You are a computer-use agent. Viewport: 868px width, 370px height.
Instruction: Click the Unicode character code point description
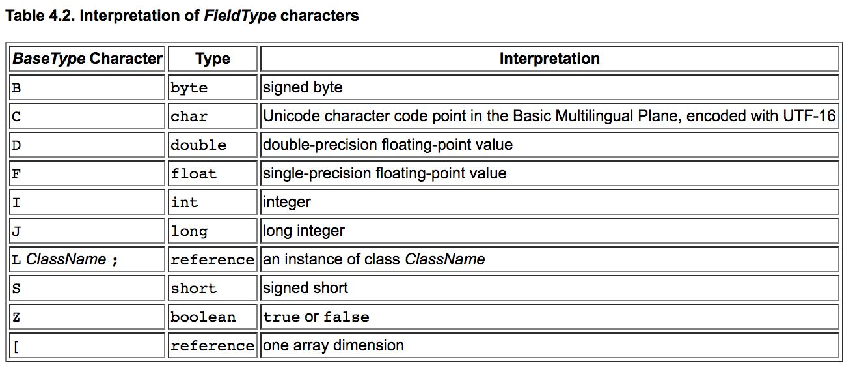[x=550, y=116]
